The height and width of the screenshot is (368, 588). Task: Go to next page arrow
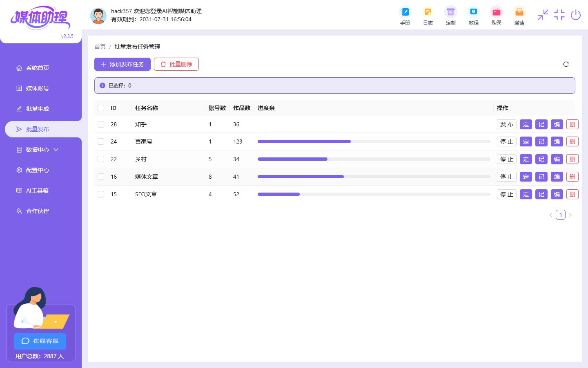(570, 215)
